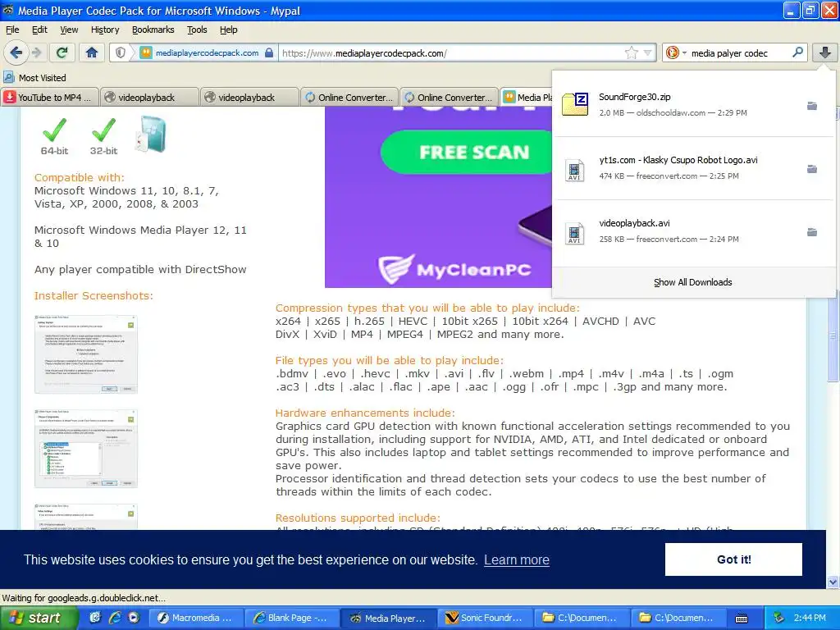Switch to the second videoplayback tab
Image resolution: width=840 pixels, height=630 pixels.
click(x=249, y=97)
